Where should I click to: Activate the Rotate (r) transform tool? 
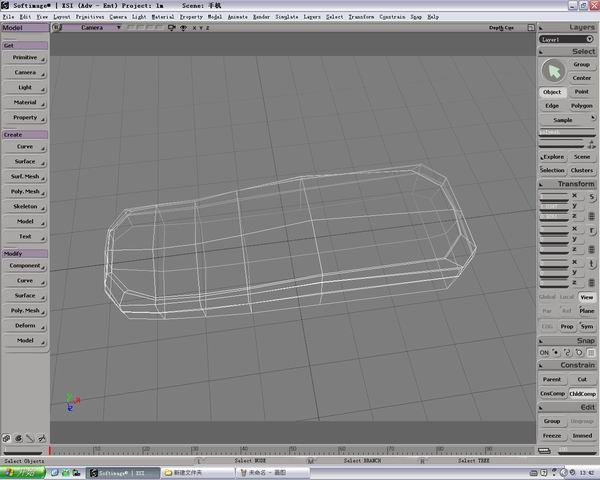tap(592, 230)
